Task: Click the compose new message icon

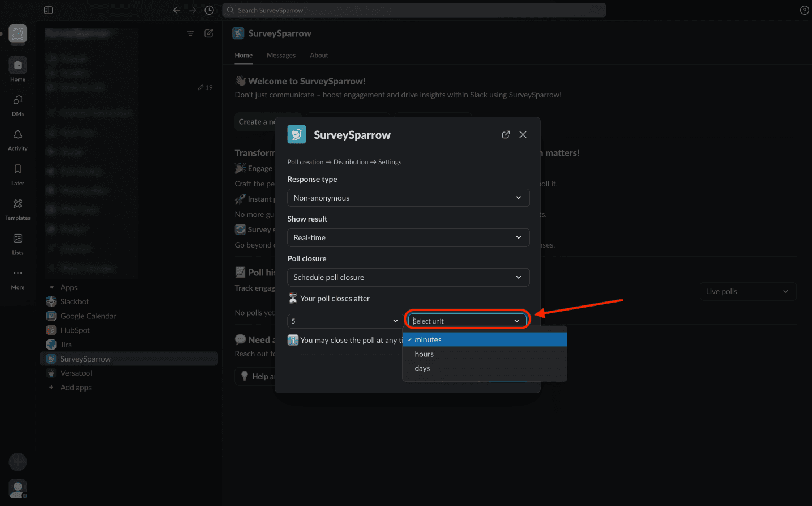Action: (x=209, y=33)
